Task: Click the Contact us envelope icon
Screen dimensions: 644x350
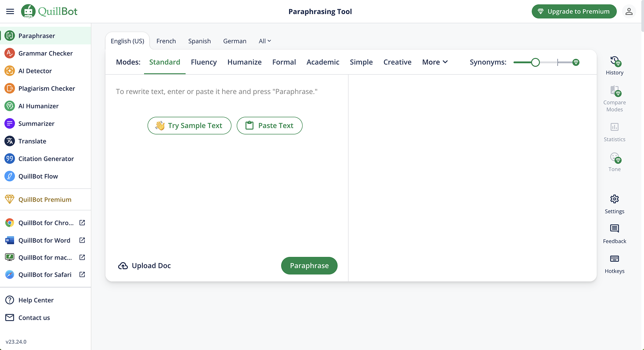Action: point(10,318)
